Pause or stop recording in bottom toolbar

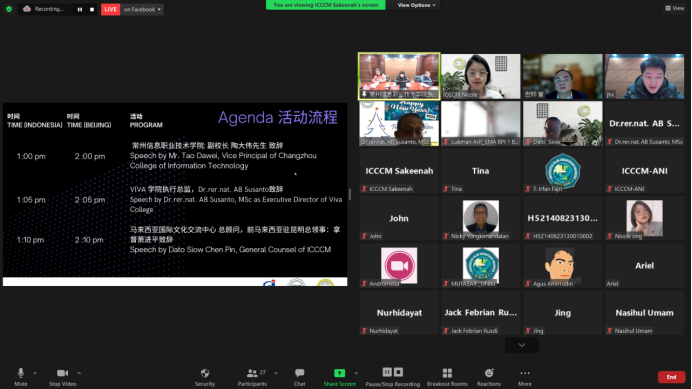point(393,377)
